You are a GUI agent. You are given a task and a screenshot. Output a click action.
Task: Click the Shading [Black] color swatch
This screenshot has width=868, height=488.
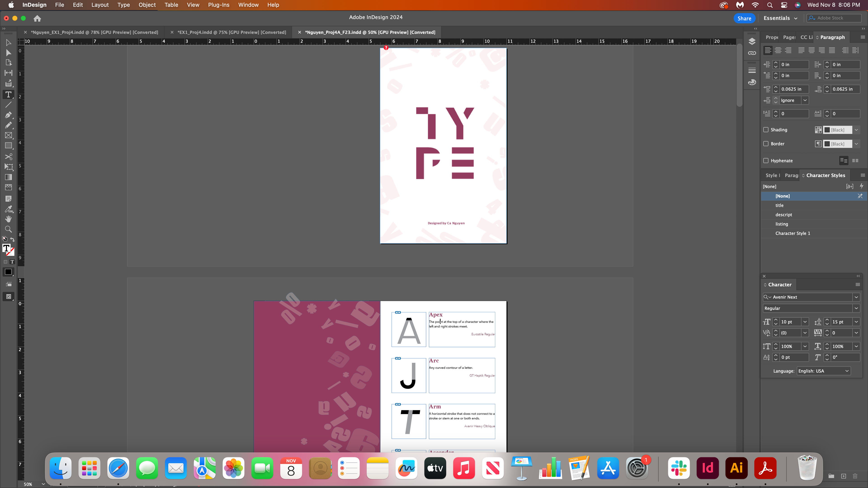(837, 130)
